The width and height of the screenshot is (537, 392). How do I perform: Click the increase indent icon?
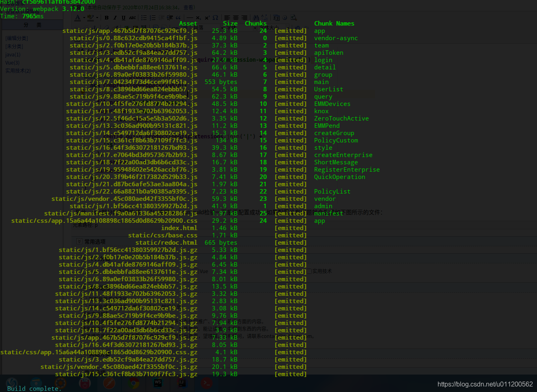tap(170, 17)
